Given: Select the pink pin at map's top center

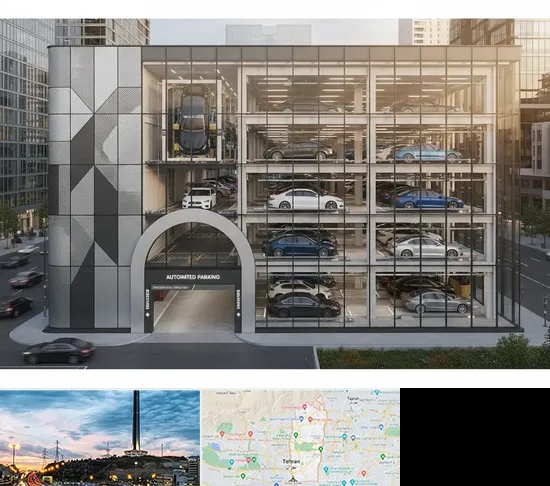Looking at the screenshot, I should 305,407.
